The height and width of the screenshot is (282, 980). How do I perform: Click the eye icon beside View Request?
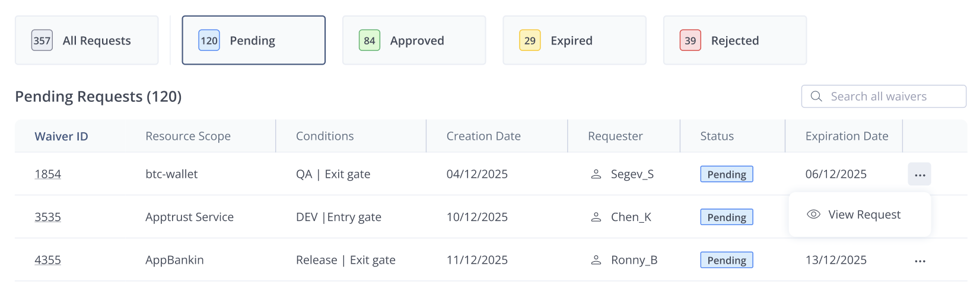813,214
